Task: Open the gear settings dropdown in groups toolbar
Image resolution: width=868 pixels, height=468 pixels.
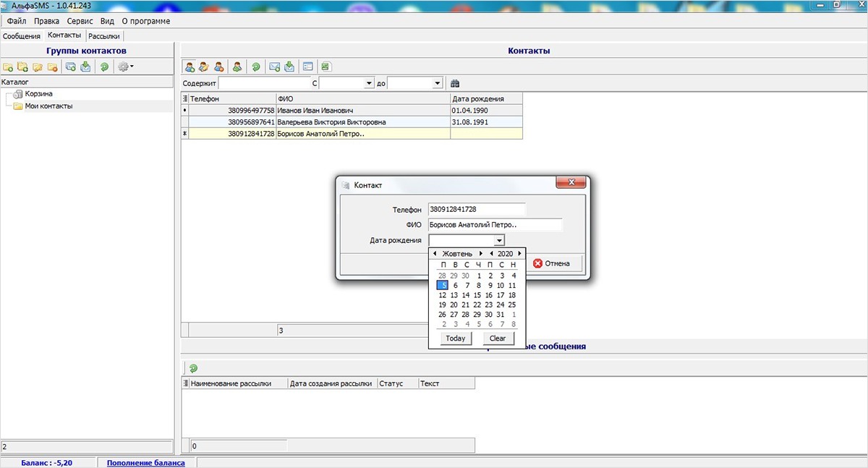Action: coord(126,67)
